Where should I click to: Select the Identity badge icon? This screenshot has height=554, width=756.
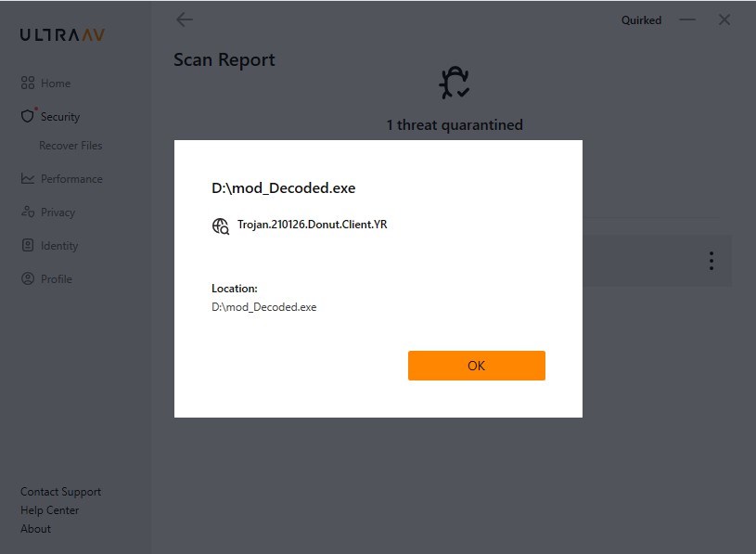point(28,246)
